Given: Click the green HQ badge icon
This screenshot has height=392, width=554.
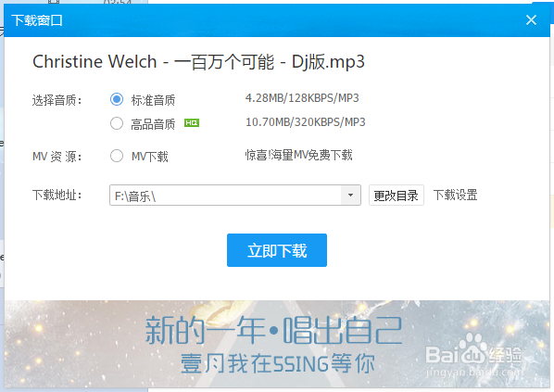Looking at the screenshot, I should click(x=192, y=123).
